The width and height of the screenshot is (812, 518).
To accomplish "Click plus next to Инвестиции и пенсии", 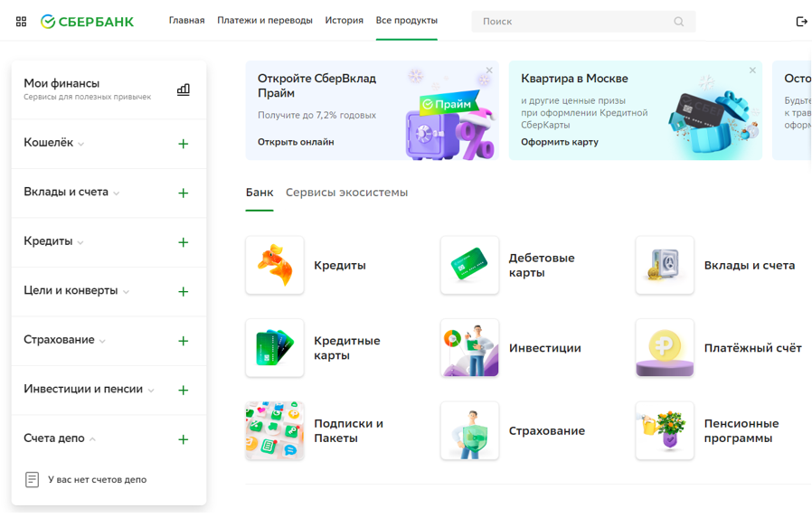I will coord(183,391).
